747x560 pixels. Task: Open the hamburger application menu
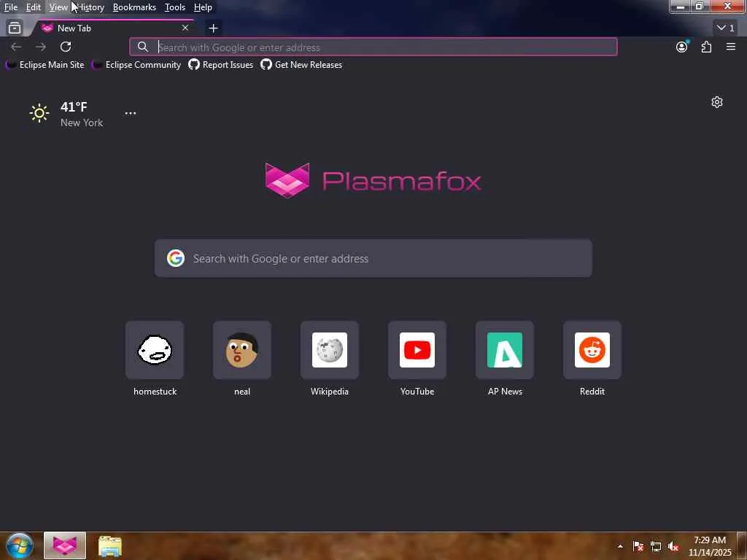pos(731,47)
